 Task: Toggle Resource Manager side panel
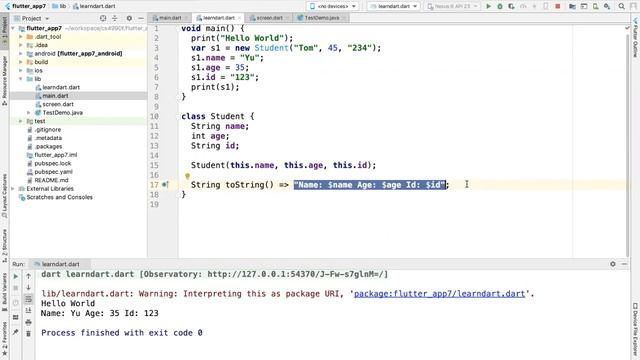[x=4, y=81]
